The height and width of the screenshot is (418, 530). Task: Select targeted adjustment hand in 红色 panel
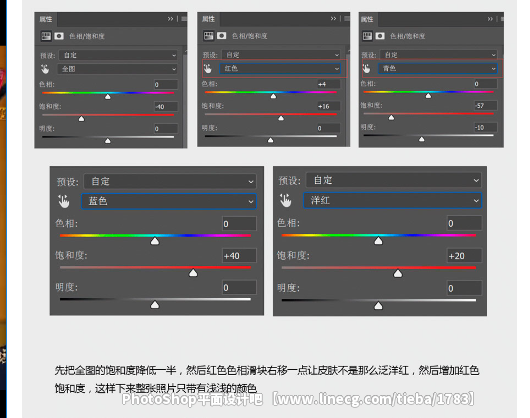coord(208,69)
